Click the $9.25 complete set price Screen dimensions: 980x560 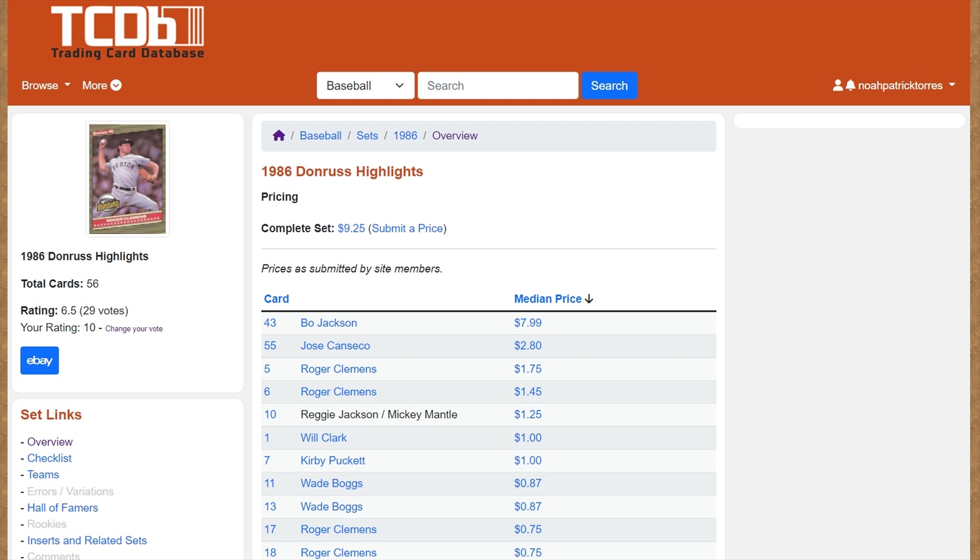tap(351, 228)
